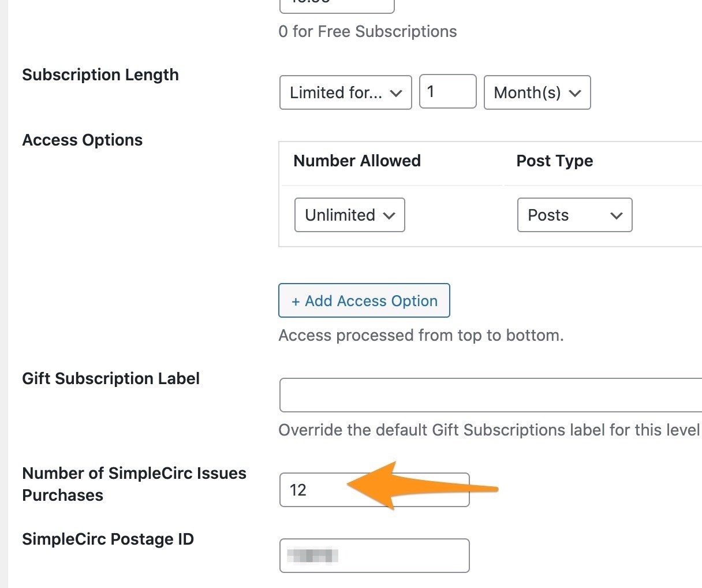Click the Access processed from top to bottom text
The height and width of the screenshot is (588, 702).
pyautogui.click(x=421, y=335)
